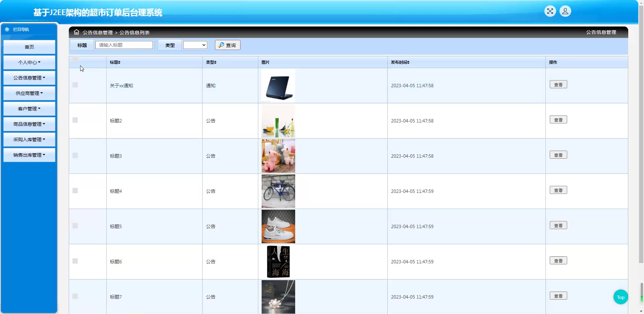Viewport: 644px width, 314px height.
Task: Check the row checkbox for 标题4
Action: [75, 191]
